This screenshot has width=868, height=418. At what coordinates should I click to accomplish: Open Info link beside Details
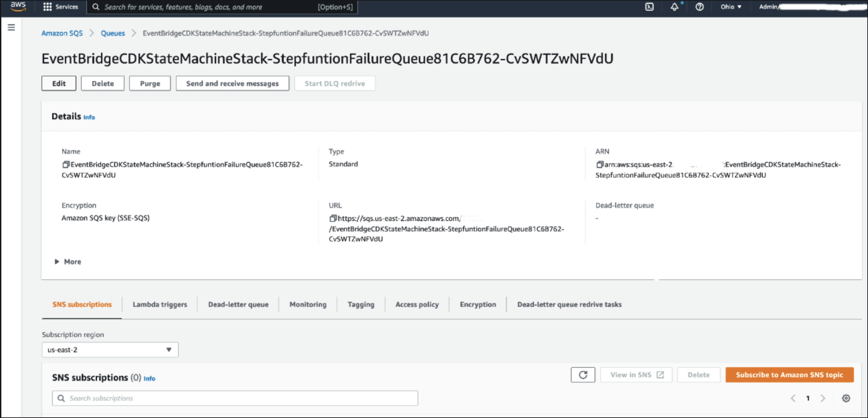point(89,118)
